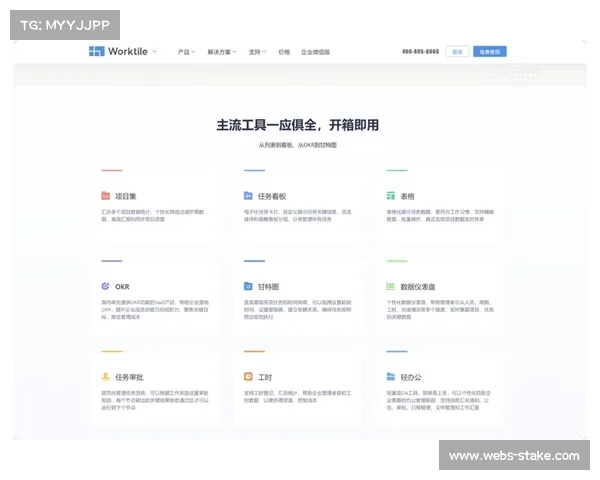
Task: Open the 工时 card title
Action: click(265, 377)
